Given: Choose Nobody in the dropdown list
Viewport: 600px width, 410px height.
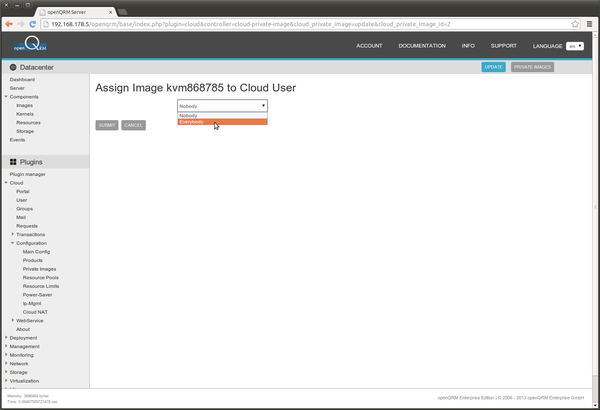Looking at the screenshot, I should click(x=222, y=116).
